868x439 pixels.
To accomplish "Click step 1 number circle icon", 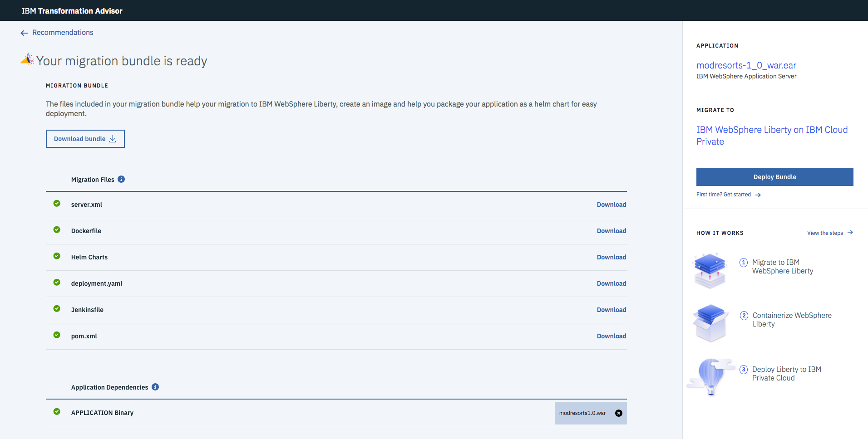I will 744,263.
